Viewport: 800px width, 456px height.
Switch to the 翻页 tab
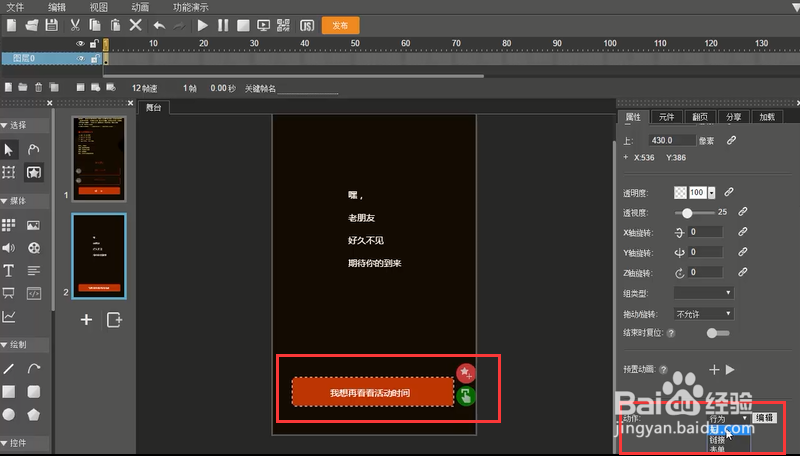[699, 117]
